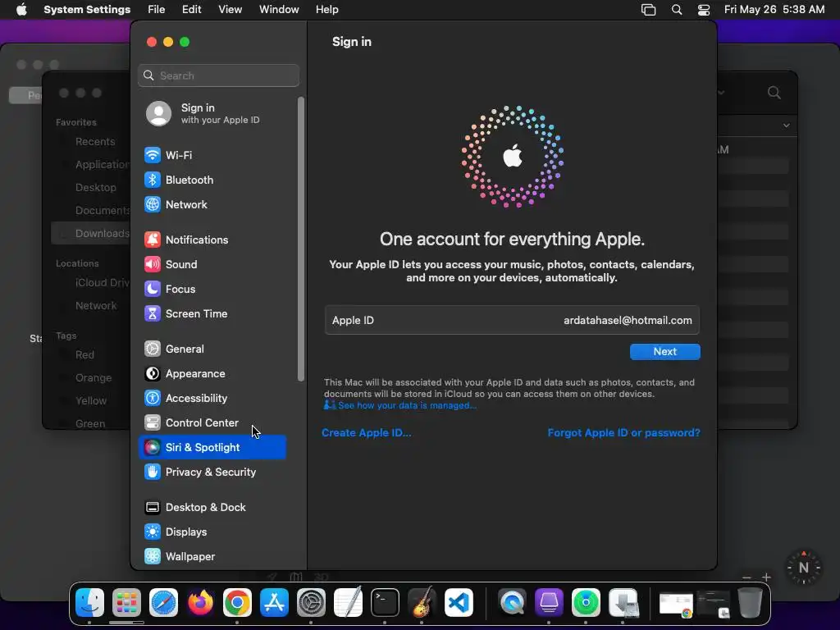Open Wallpaper settings
This screenshot has height=630, width=840.
coord(212,557)
